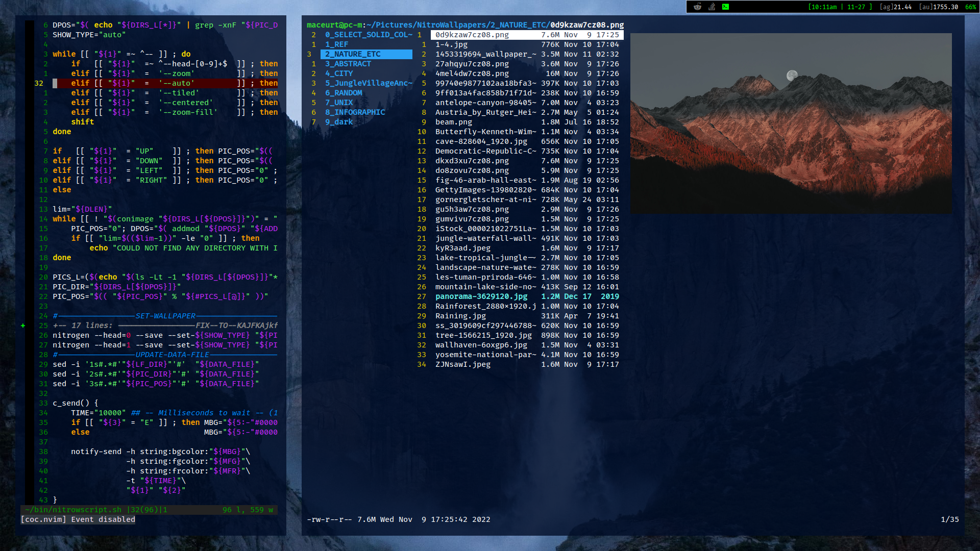Select the file Butterfly-Kenneth-Wim~
This screenshot has height=551, width=980.
click(527, 132)
